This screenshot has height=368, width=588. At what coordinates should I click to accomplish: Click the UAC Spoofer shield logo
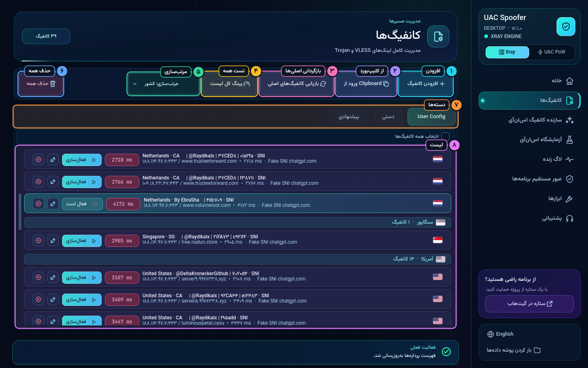click(x=566, y=27)
